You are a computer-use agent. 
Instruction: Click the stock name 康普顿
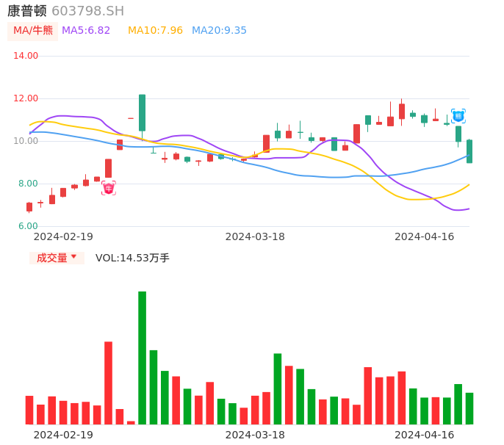[27, 11]
